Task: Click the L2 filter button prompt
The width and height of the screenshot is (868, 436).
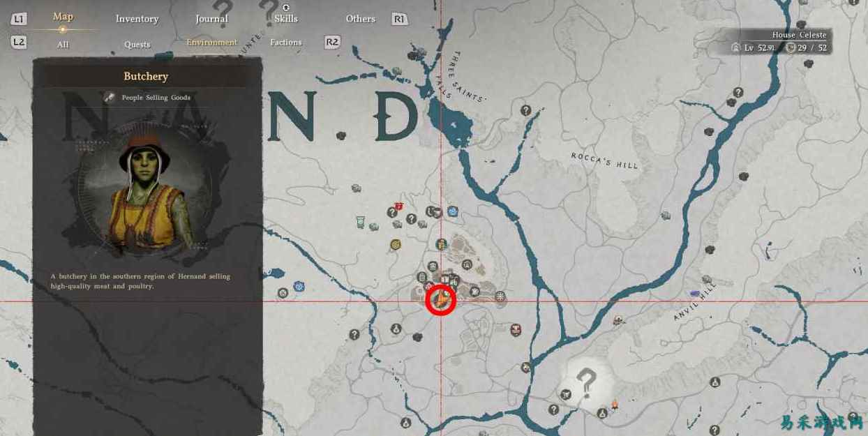Action: pyautogui.click(x=19, y=42)
